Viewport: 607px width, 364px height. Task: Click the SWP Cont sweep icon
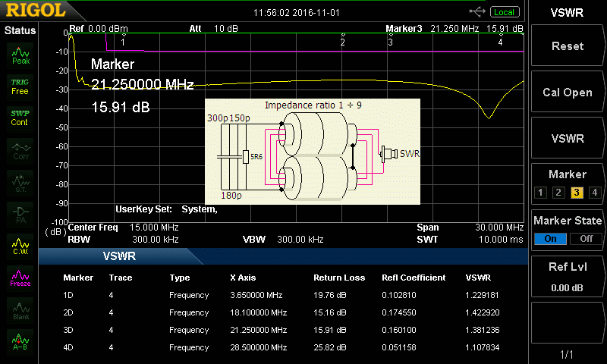coord(20,118)
